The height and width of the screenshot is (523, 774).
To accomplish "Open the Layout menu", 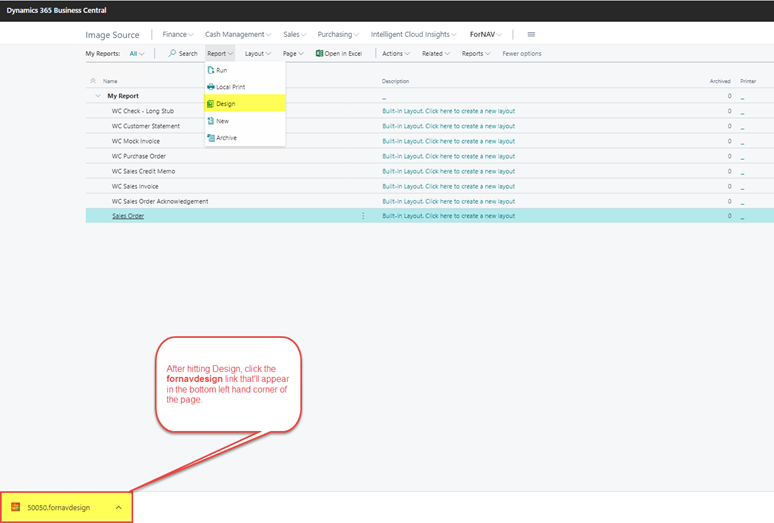I will [258, 53].
